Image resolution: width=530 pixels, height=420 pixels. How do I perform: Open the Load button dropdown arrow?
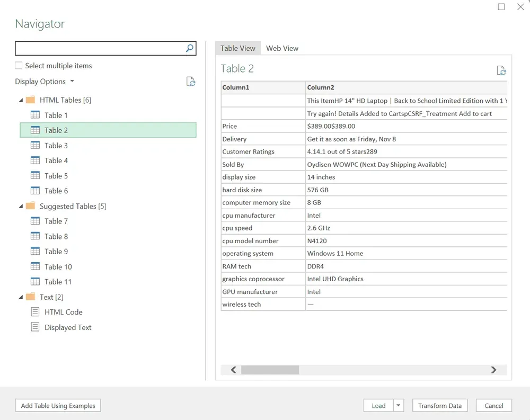(399, 406)
